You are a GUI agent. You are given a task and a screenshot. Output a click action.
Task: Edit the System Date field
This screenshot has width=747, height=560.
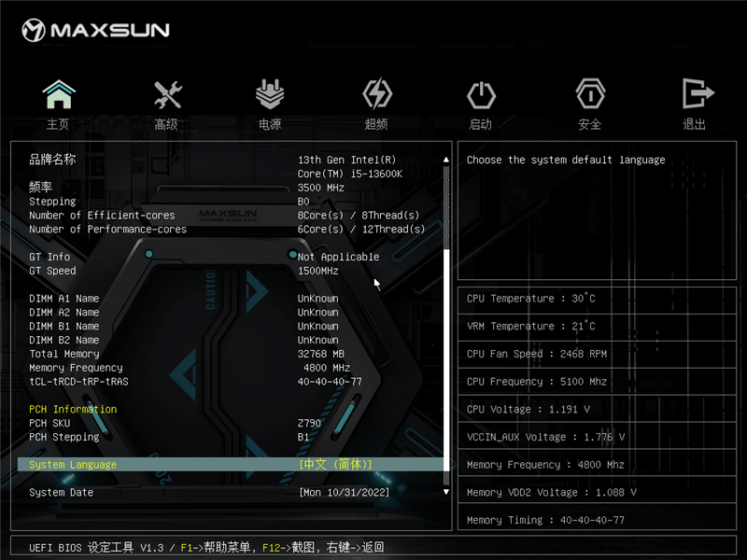click(x=344, y=493)
